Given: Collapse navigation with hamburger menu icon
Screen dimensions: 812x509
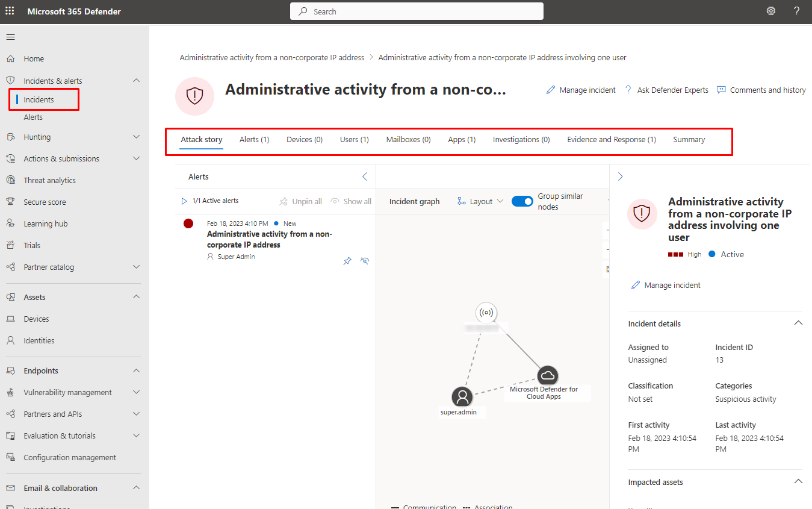Looking at the screenshot, I should pyautogui.click(x=10, y=37).
